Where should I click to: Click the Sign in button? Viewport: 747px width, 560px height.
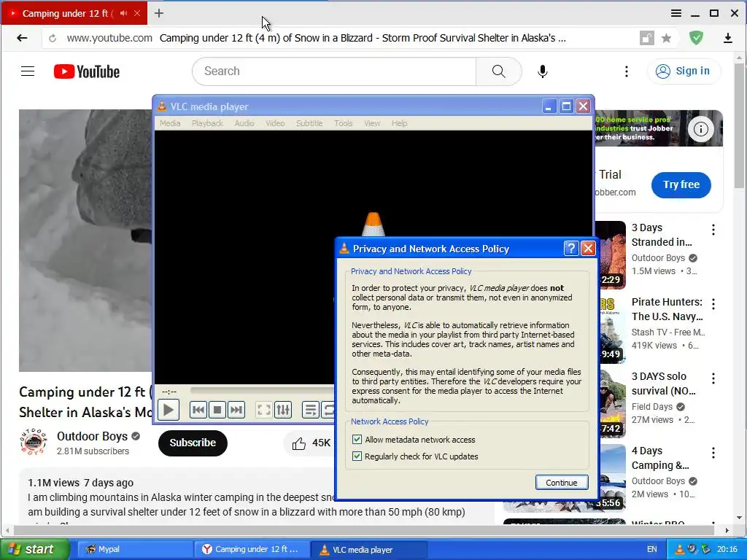point(683,71)
